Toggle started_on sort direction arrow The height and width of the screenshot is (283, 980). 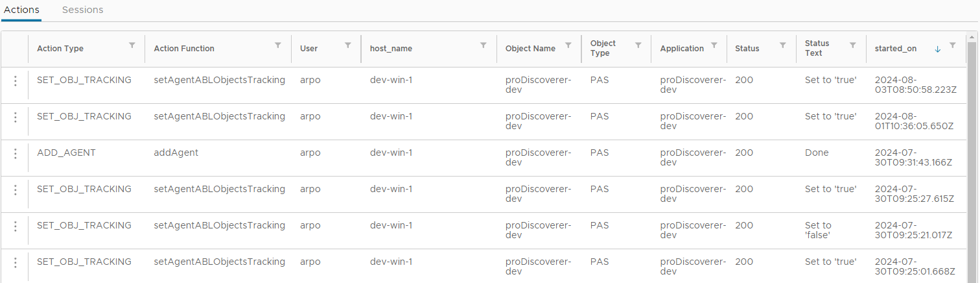tap(938, 49)
